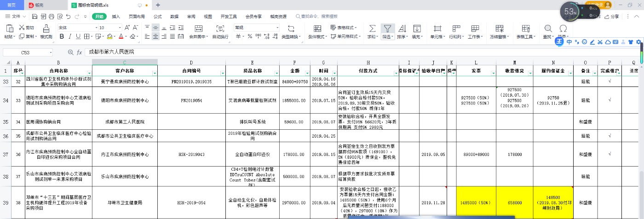Image resolution: width=644 pixels, height=219 pixels.
Task: Click the Freeze Panes (冻结窗格) icon
Action: (x=499, y=29)
